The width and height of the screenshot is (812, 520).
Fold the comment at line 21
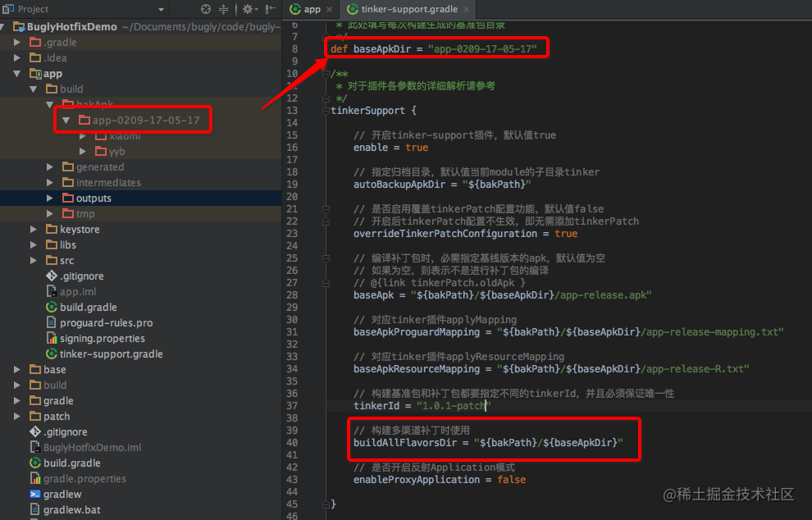(326, 208)
